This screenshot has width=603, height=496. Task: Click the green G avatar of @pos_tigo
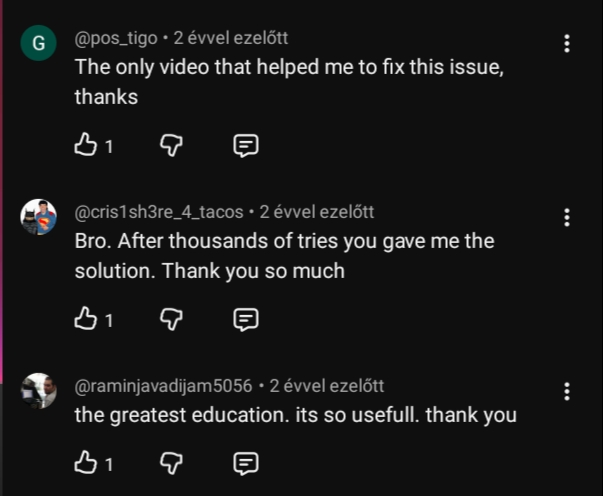tap(39, 44)
